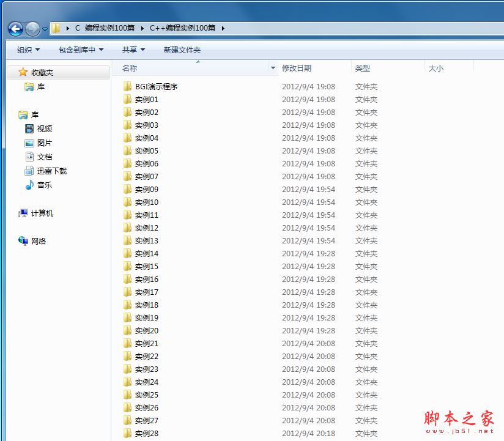
Task: Click the file name 实例22
Action: (147, 357)
